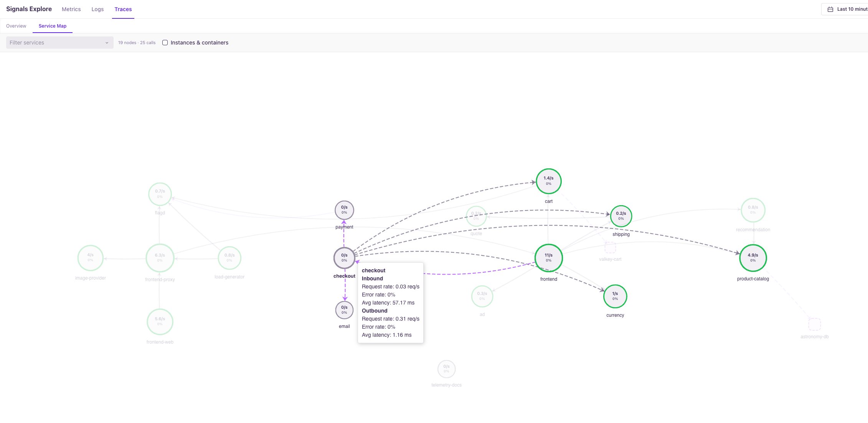Select the product-catalog service node

(x=753, y=258)
